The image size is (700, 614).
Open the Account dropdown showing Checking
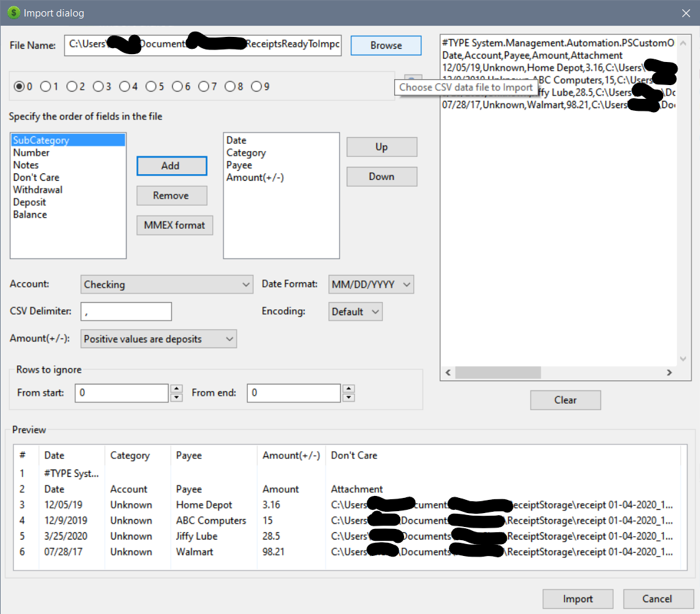(x=167, y=284)
